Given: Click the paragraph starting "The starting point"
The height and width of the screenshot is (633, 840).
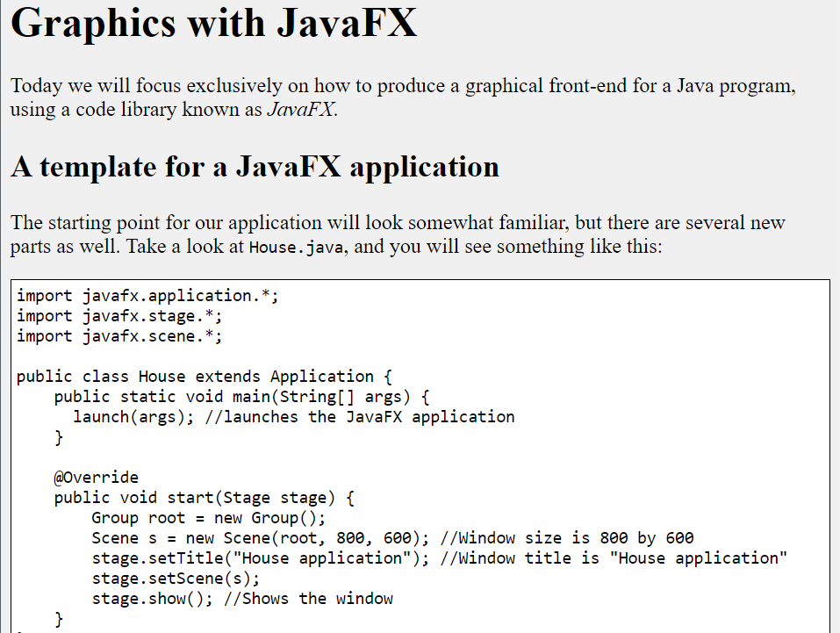Looking at the screenshot, I should click(x=398, y=234).
